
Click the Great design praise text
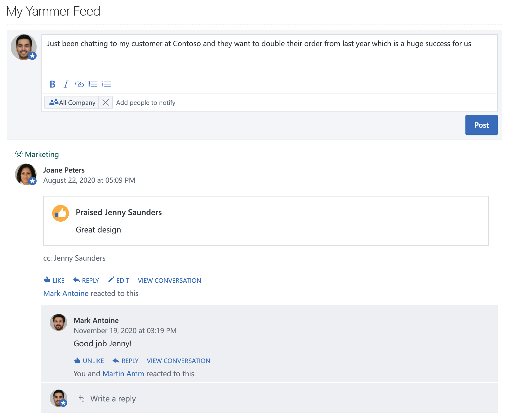click(98, 230)
